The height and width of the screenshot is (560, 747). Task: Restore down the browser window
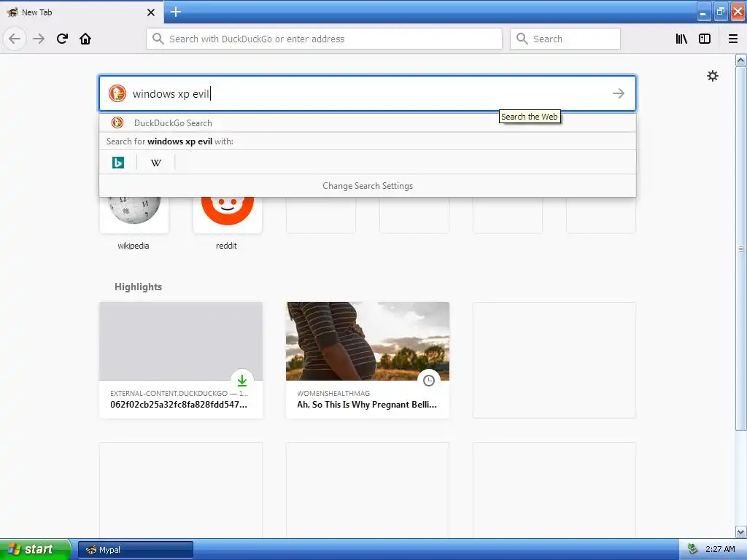[720, 12]
